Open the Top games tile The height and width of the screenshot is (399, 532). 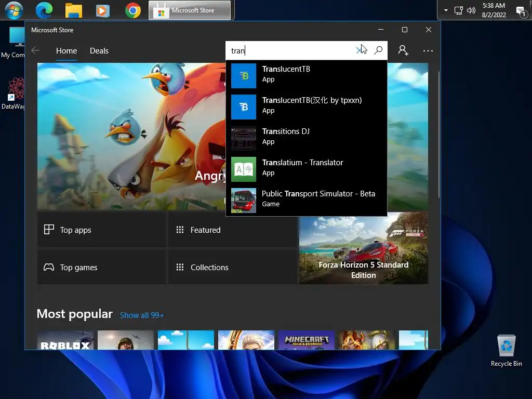[102, 268]
